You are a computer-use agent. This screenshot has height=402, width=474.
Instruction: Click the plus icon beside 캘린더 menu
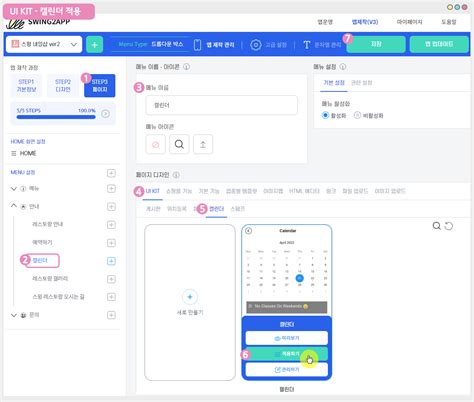111,261
